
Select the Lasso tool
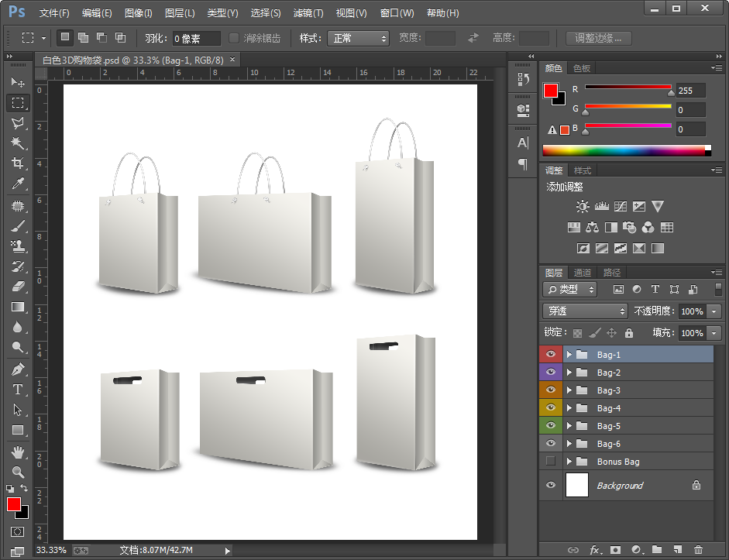(x=18, y=122)
